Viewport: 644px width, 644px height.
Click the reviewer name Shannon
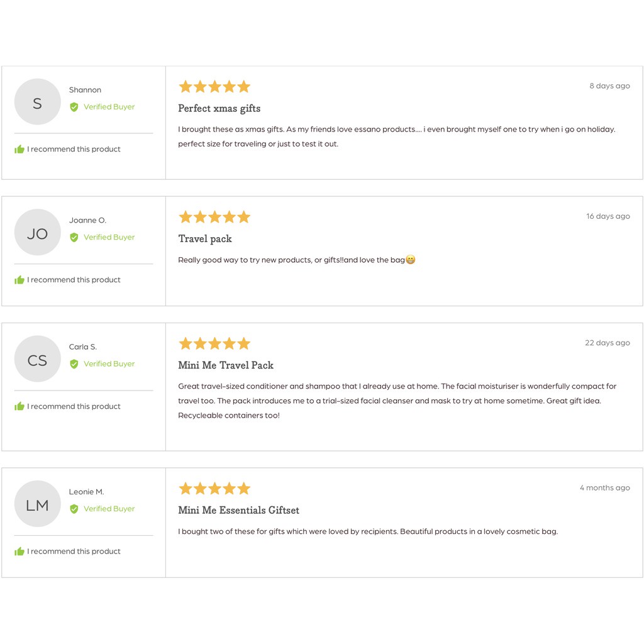[x=85, y=90]
